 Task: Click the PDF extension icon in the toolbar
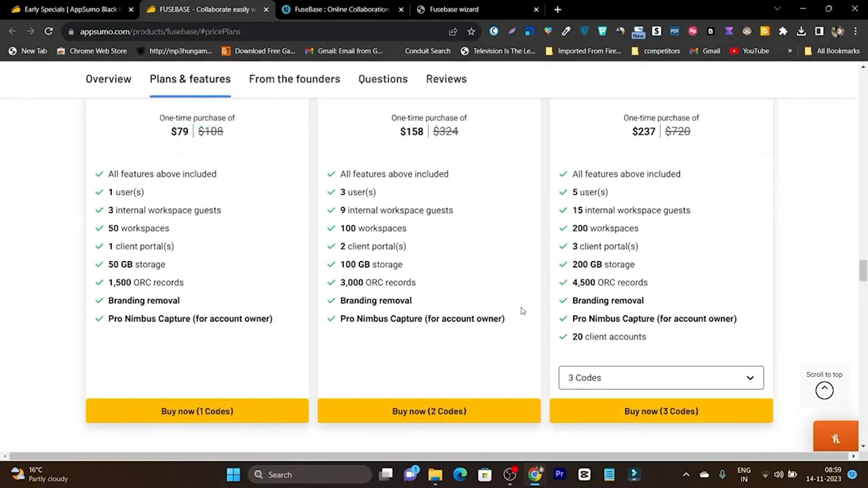coord(674,31)
